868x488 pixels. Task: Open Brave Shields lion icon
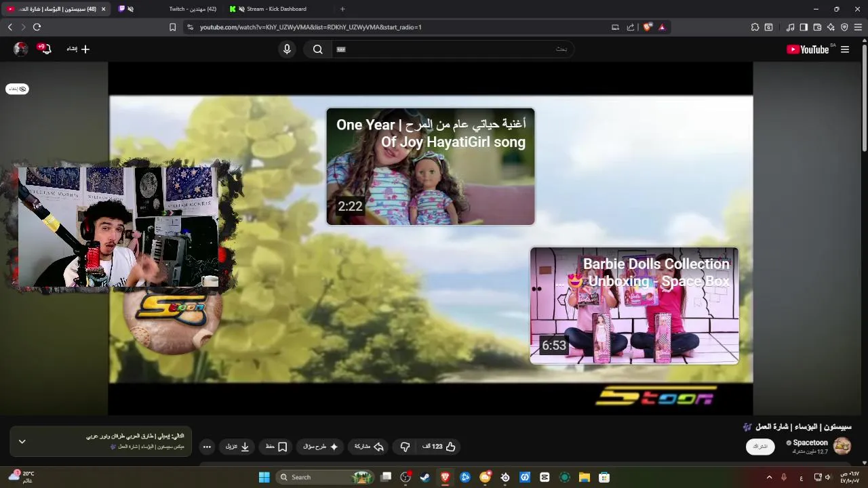point(648,27)
